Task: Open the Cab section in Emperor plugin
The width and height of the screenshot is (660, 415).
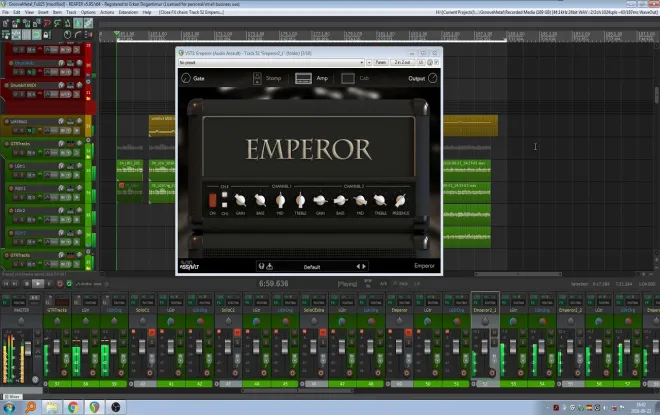Action: pyautogui.click(x=355, y=78)
